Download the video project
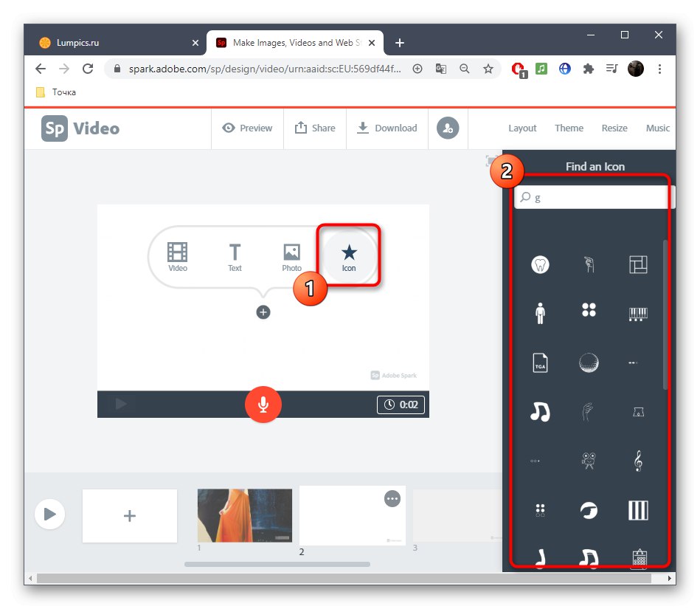The image size is (700, 609). click(x=387, y=128)
